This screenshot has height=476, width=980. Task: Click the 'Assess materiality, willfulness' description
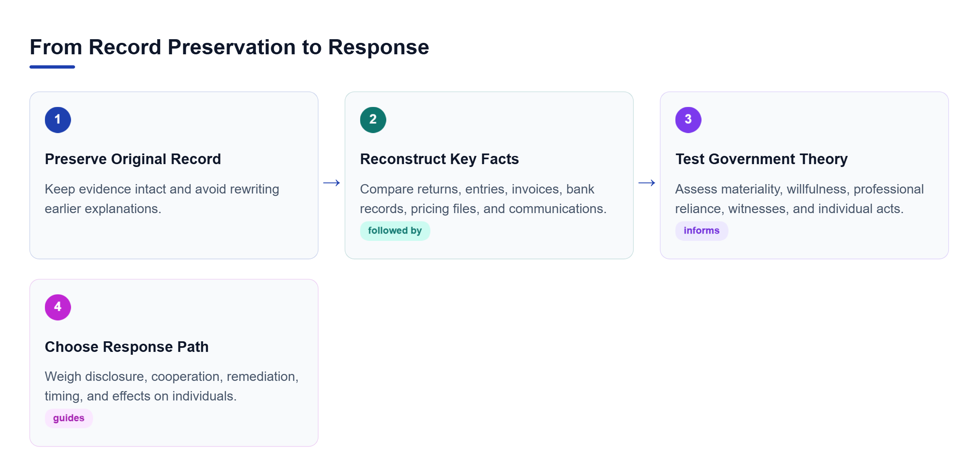(800, 199)
